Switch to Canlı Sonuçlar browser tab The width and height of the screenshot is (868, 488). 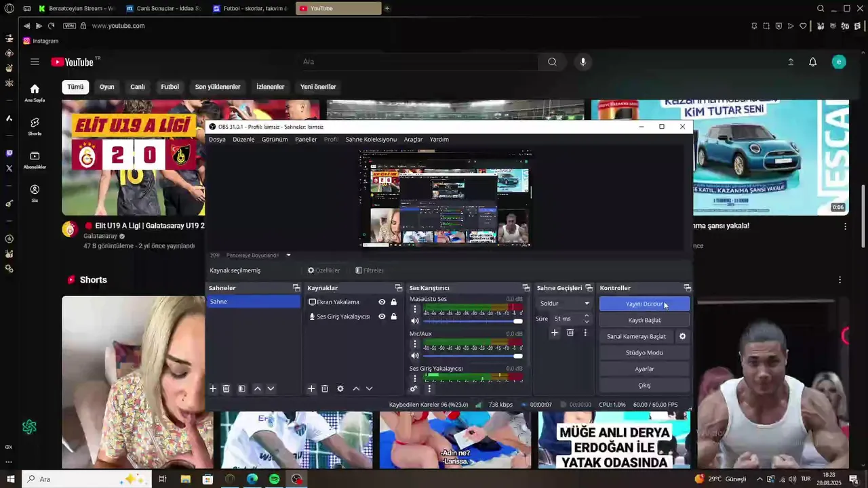pyautogui.click(x=163, y=8)
